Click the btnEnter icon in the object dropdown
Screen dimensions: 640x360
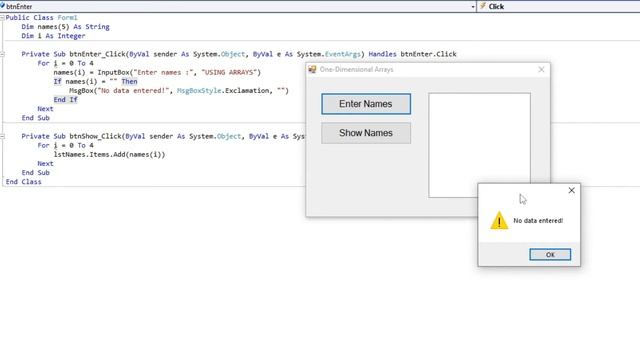(x=2, y=6)
